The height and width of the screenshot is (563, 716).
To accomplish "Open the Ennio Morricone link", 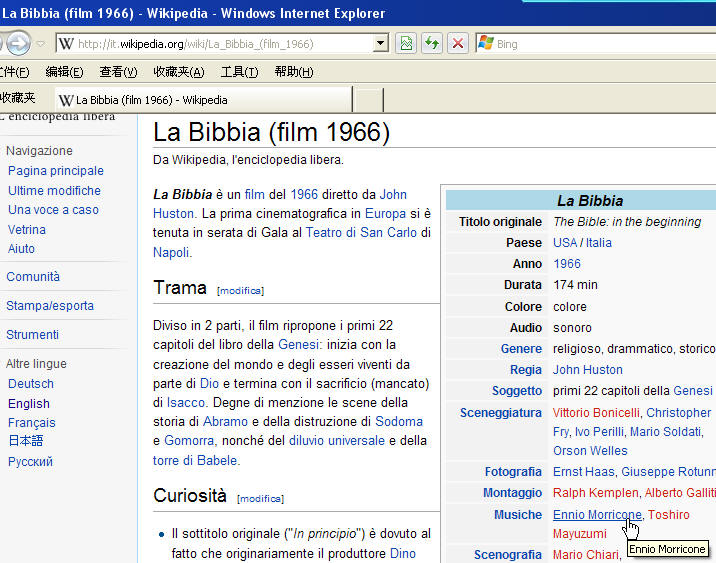I will 597,515.
